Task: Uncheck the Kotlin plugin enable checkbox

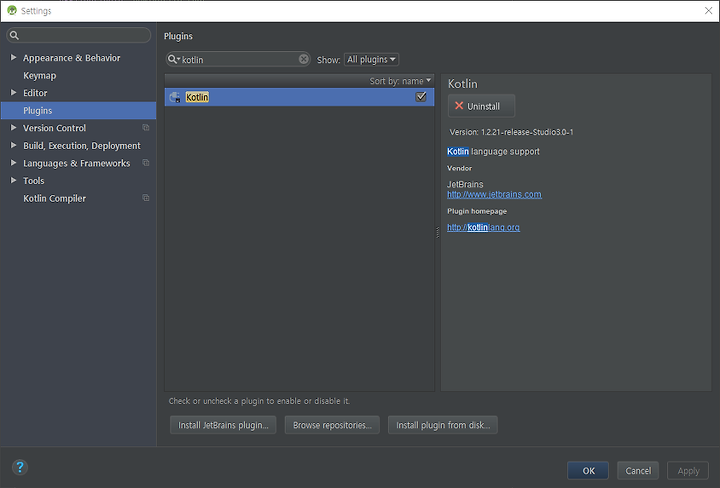Action: pyautogui.click(x=421, y=97)
